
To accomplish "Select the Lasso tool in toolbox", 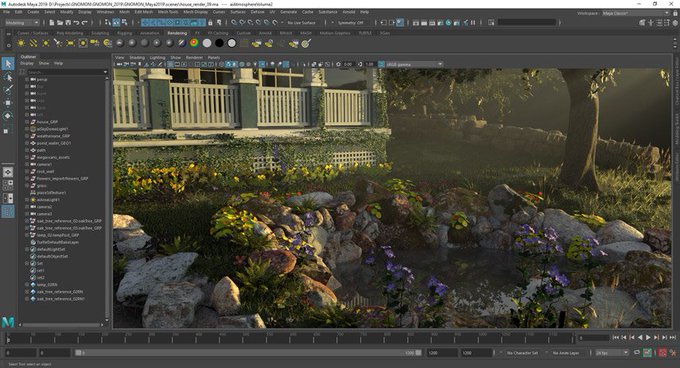I will [x=8, y=78].
